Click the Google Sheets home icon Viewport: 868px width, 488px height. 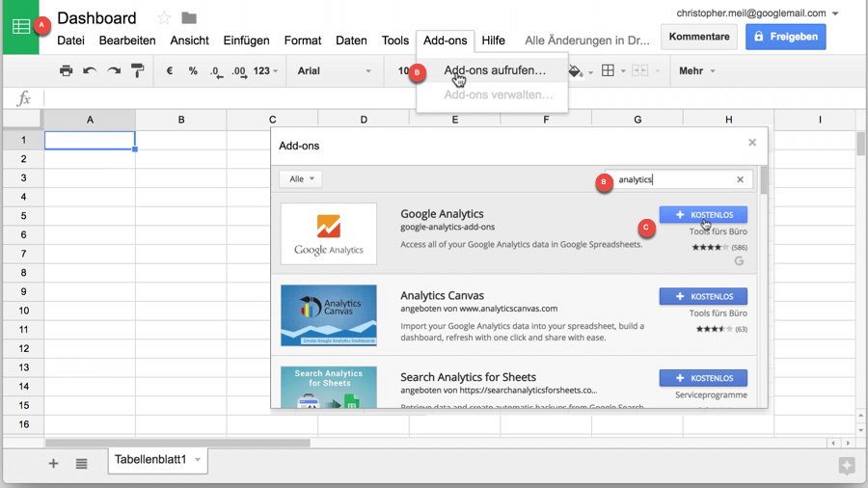click(x=21, y=27)
